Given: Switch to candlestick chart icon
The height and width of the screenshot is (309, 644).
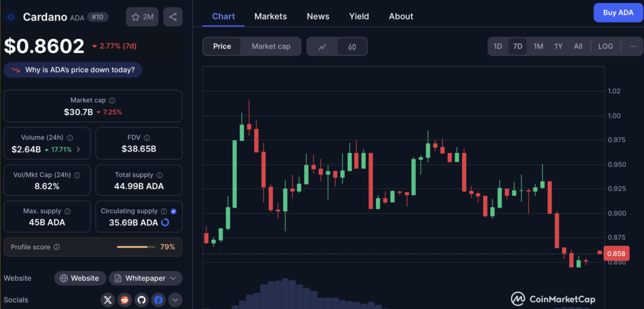Looking at the screenshot, I should click(352, 47).
